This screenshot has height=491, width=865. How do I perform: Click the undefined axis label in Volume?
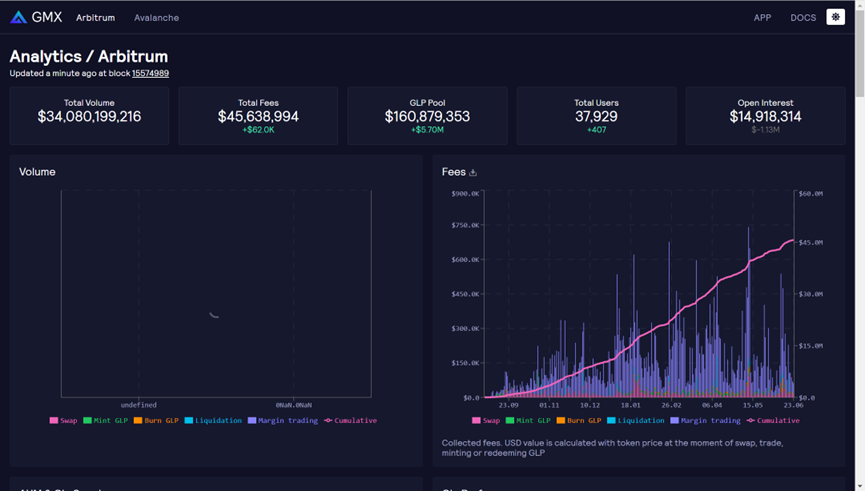[x=138, y=405]
